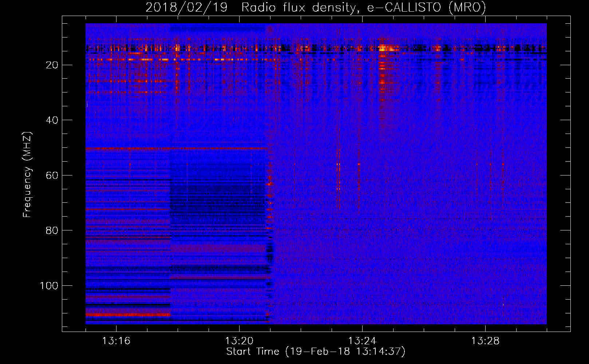Viewport: 589px width, 364px height.
Task: Click the 40 MHz frequency tick label
Action: pos(52,120)
